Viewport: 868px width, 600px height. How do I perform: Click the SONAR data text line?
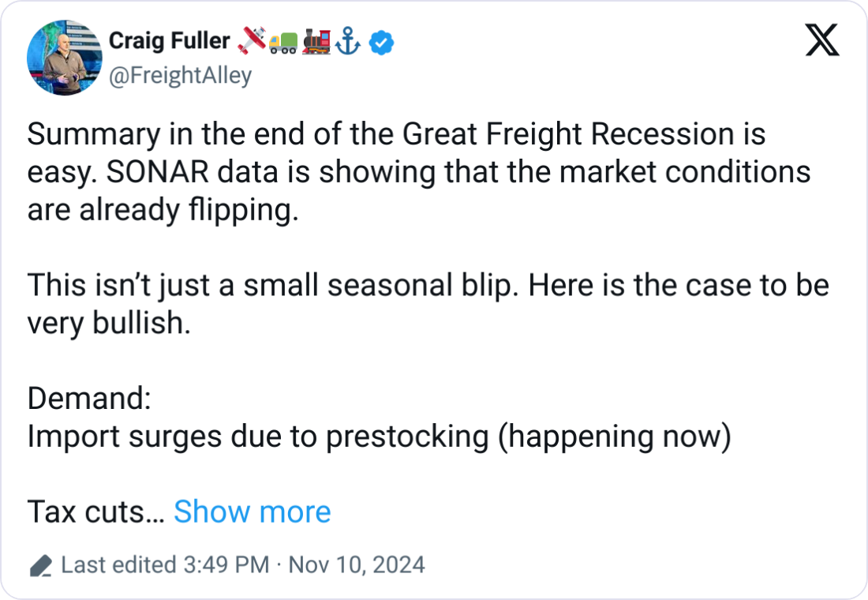pos(418,172)
